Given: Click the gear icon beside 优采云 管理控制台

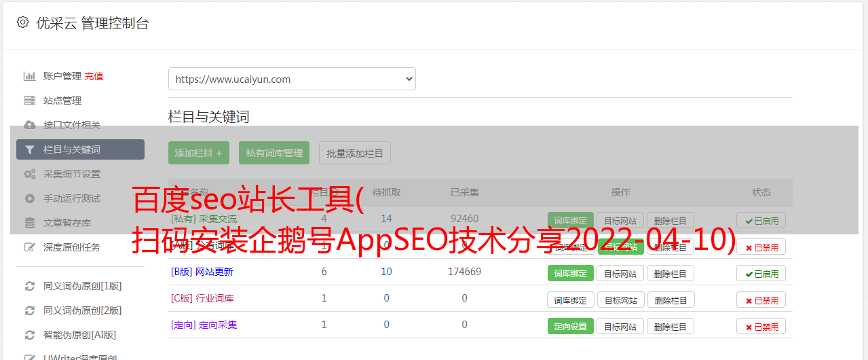Looking at the screenshot, I should [x=22, y=22].
